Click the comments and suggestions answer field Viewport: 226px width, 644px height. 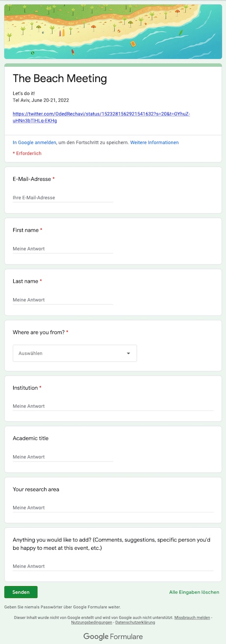pos(113,566)
